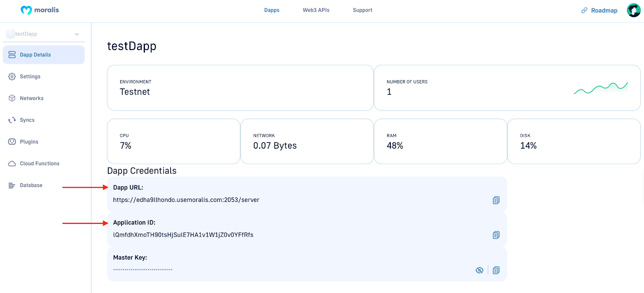Screen dimensions: 644x293
Task: Select the Dapp URL value text
Action: [186, 200]
